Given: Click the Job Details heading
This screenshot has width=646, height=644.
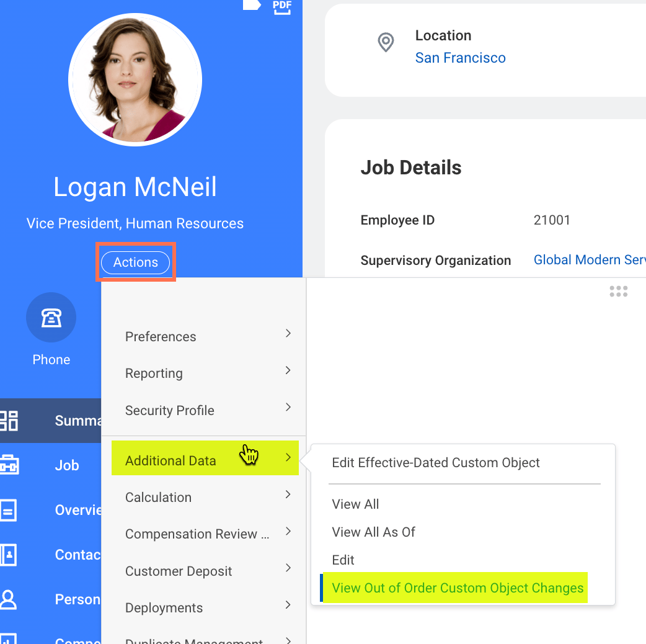Looking at the screenshot, I should (411, 168).
